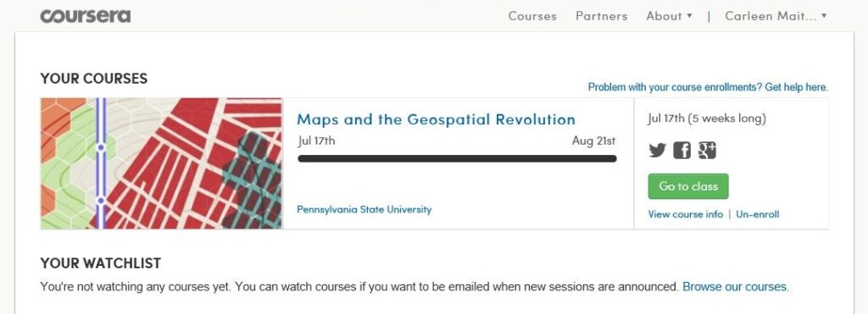The height and width of the screenshot is (314, 868).
Task: Click the Un-enroll link
Action: pyautogui.click(x=757, y=214)
